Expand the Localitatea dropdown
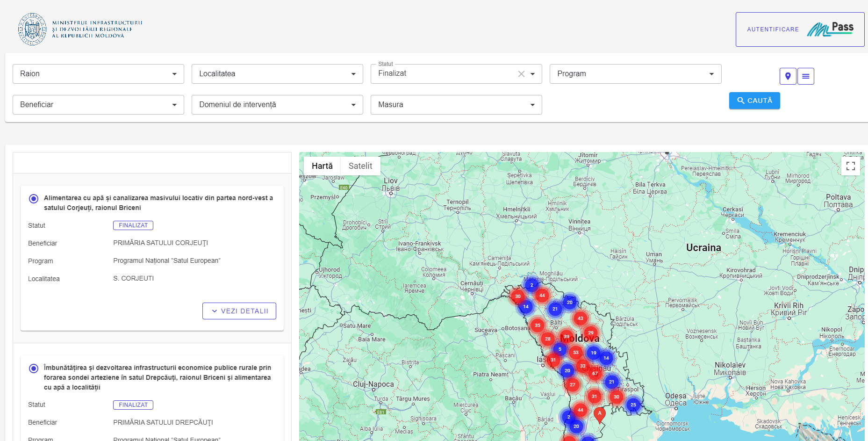This screenshot has width=868, height=441. 277,74
